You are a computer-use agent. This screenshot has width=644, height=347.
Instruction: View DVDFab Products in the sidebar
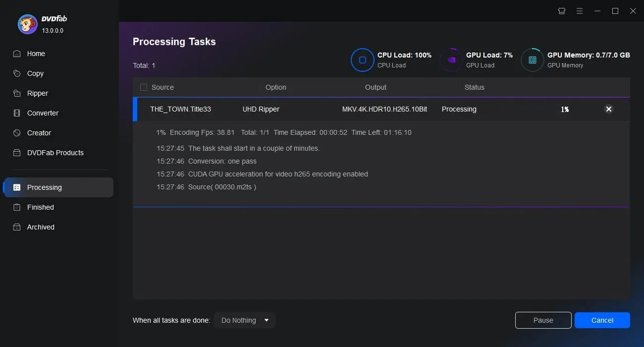click(55, 153)
